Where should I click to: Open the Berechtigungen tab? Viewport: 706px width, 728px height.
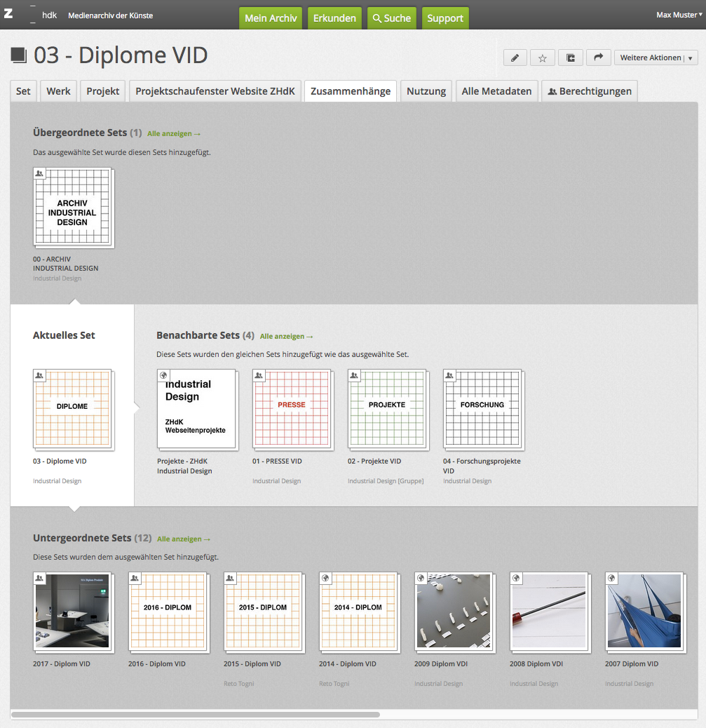tap(589, 91)
